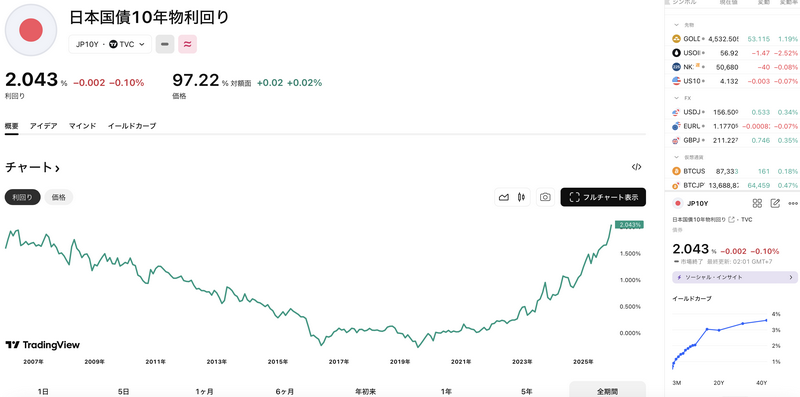Screen dimensions: 800x397
Task: Select the 年初来 time range
Action: click(365, 391)
